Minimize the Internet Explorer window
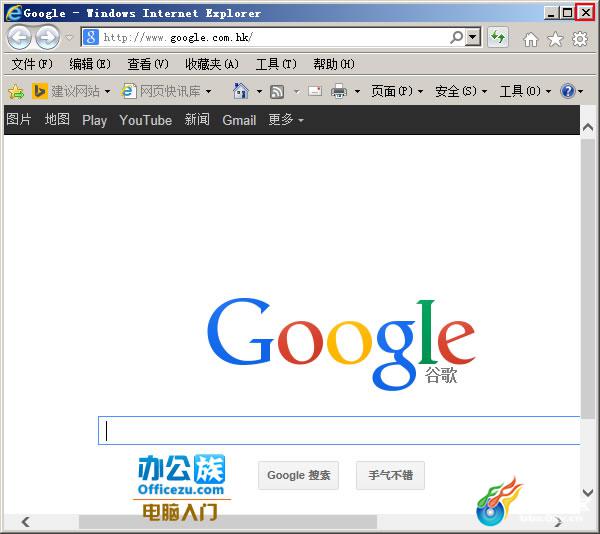 [551, 13]
